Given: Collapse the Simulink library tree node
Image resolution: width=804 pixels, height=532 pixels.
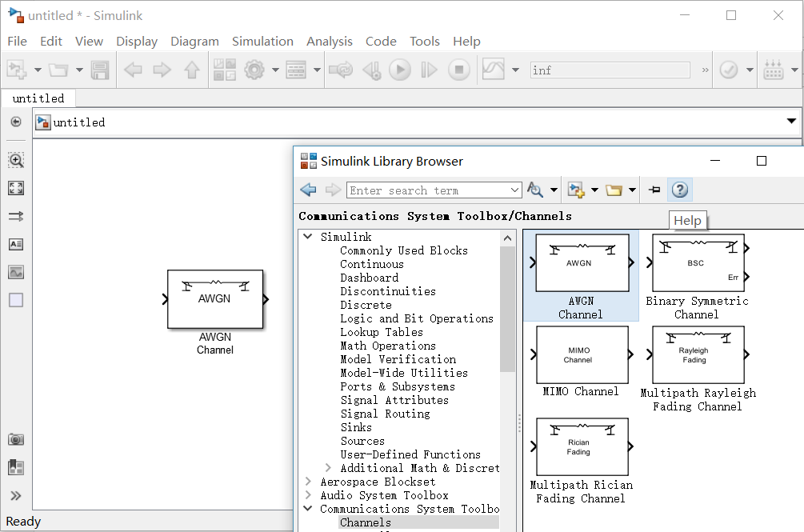Looking at the screenshot, I should click(308, 237).
